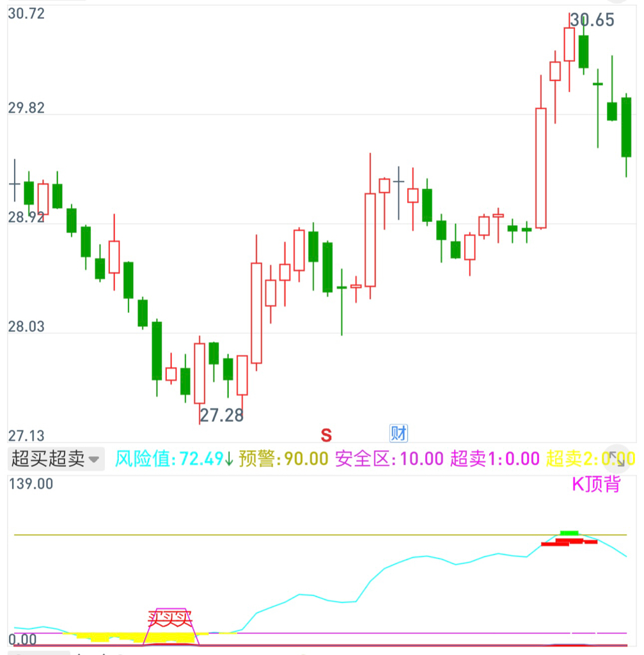Open the 超买超卖 indicator dropdown

(x=56, y=459)
